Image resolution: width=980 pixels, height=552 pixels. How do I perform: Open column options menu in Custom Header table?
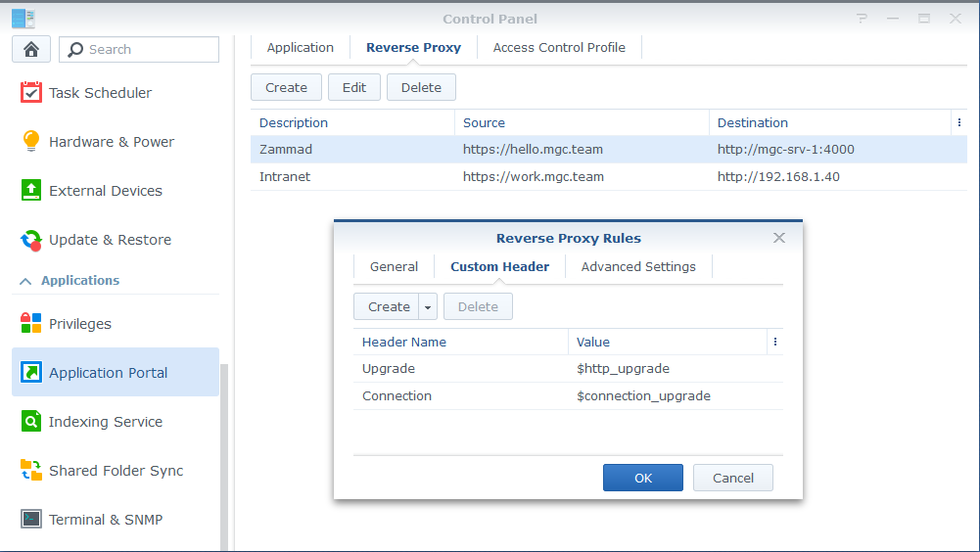coord(774,343)
